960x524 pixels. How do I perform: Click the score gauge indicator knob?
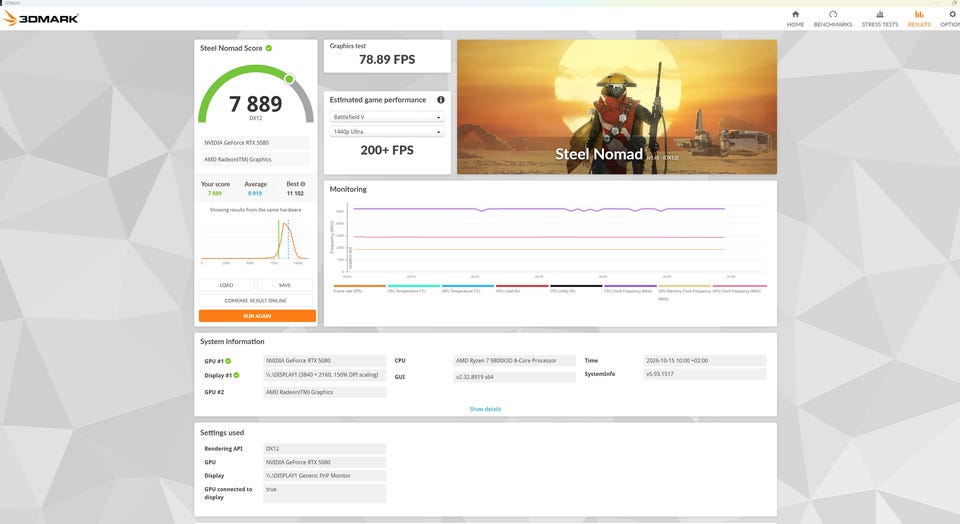tap(290, 79)
